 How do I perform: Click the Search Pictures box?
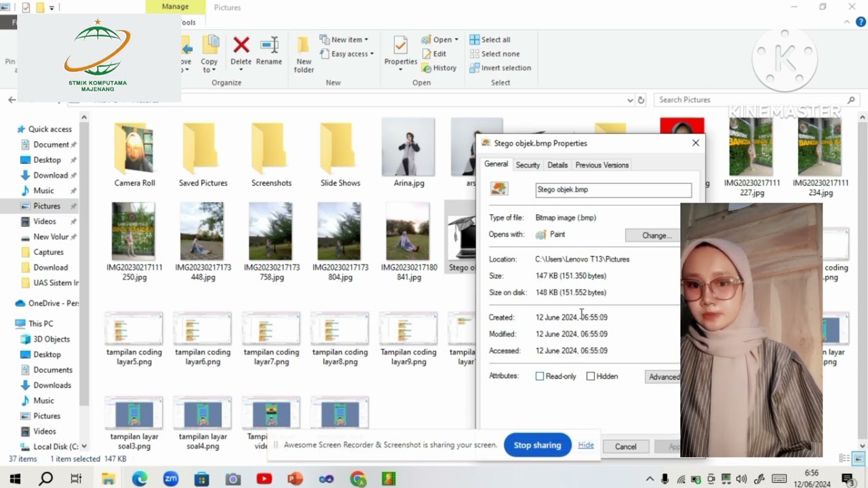click(x=757, y=100)
